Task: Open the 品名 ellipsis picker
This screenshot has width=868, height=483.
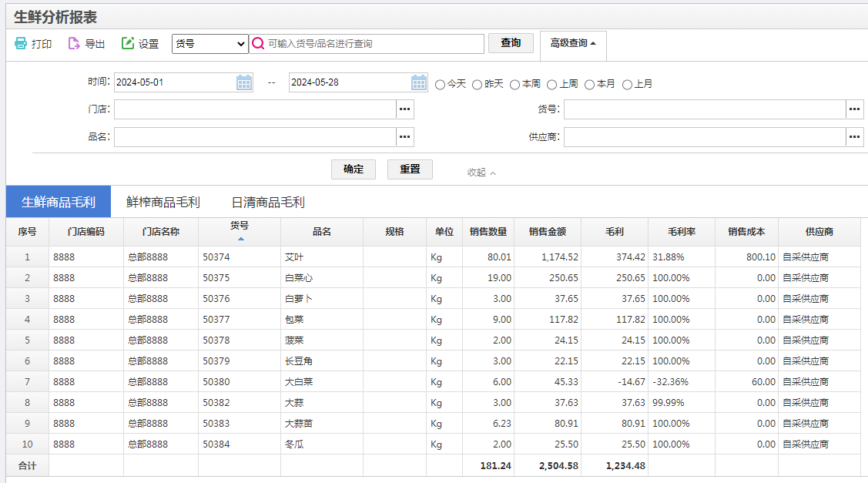Action: pos(404,137)
